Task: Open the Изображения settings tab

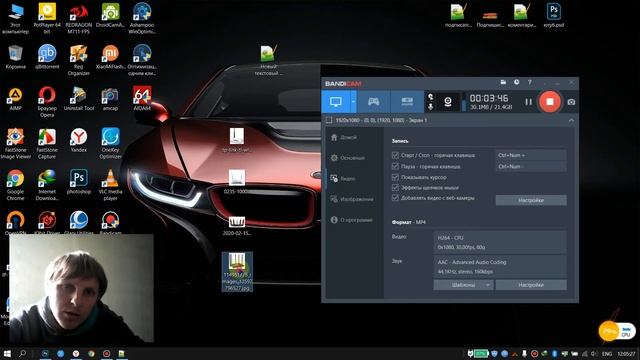Action: click(x=353, y=199)
